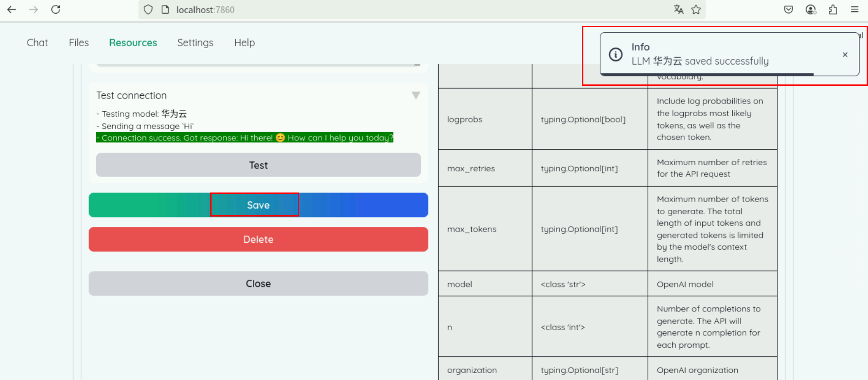868x380 pixels.
Task: Collapse the Test connection section arrow
Action: coord(416,95)
